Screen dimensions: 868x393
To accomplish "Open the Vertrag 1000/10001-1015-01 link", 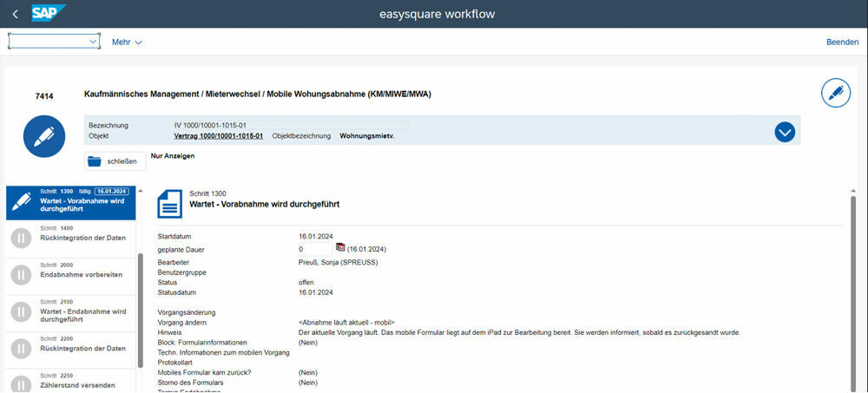I will click(x=218, y=136).
